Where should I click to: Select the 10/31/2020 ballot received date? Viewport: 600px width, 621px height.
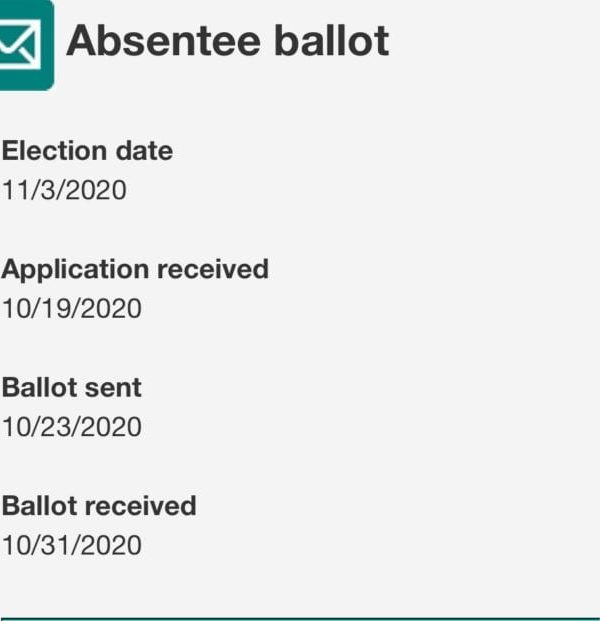point(71,546)
